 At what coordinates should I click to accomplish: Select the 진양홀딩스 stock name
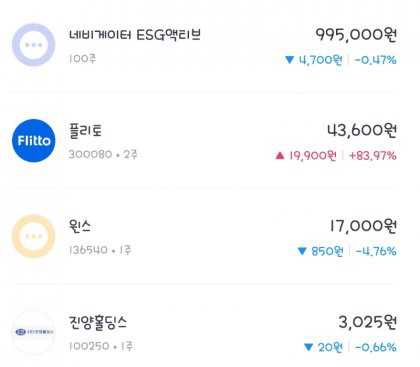98,322
